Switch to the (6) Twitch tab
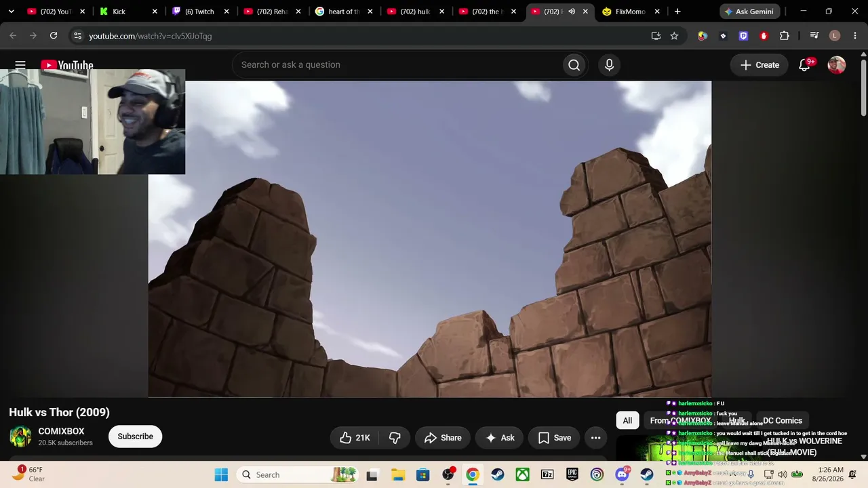The width and height of the screenshot is (868, 488). point(200,12)
